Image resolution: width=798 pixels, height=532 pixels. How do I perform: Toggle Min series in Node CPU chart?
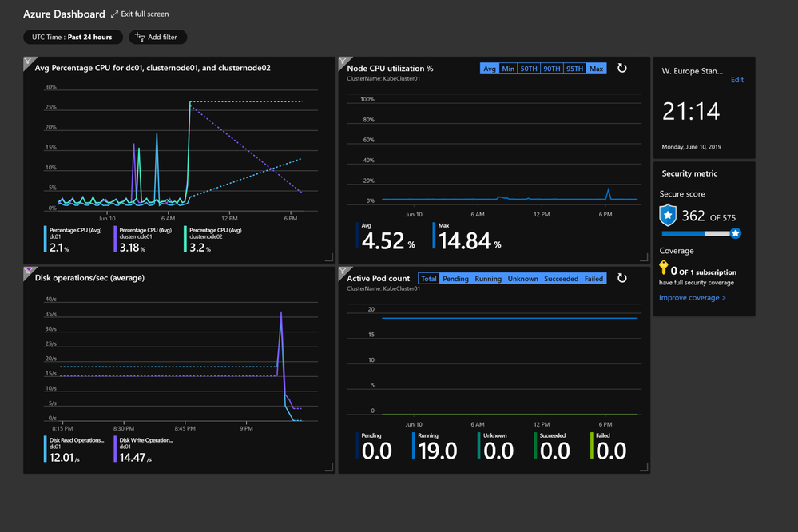(508, 69)
